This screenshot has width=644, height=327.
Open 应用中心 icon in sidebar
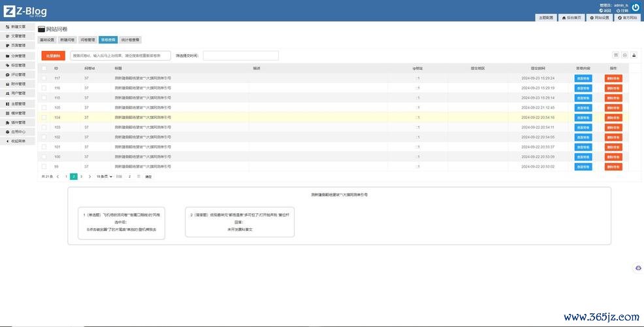click(7, 132)
